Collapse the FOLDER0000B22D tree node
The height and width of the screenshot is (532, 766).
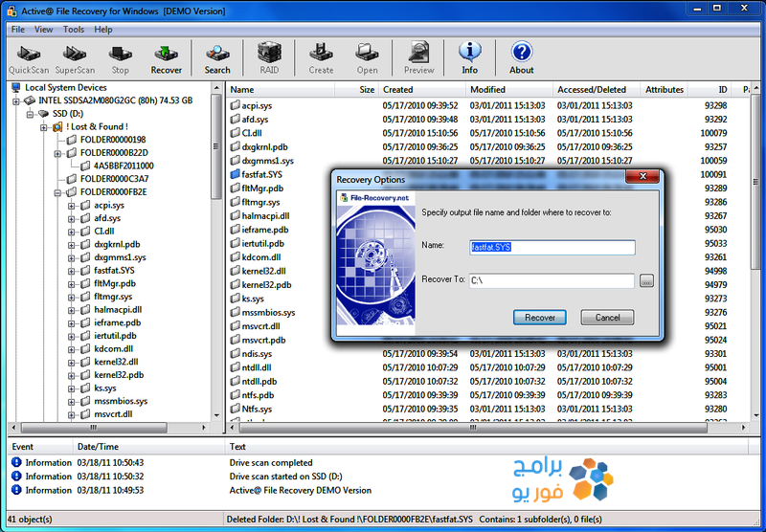57,153
